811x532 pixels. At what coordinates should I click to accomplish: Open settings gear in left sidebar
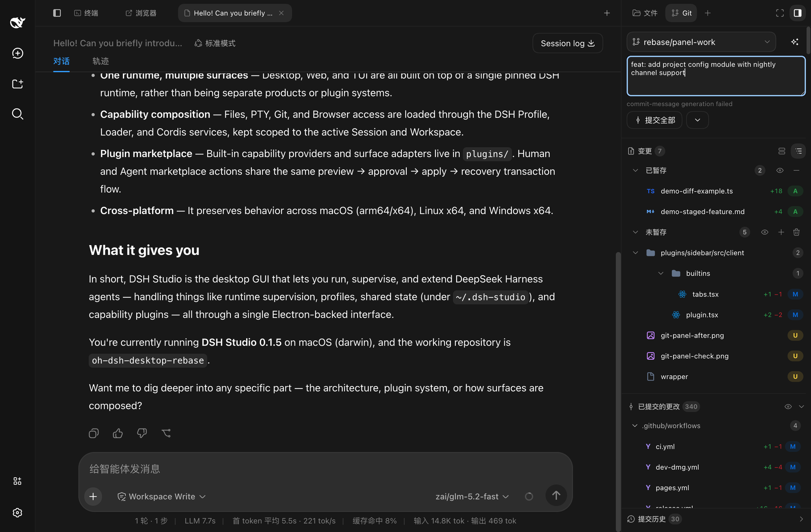(17, 513)
